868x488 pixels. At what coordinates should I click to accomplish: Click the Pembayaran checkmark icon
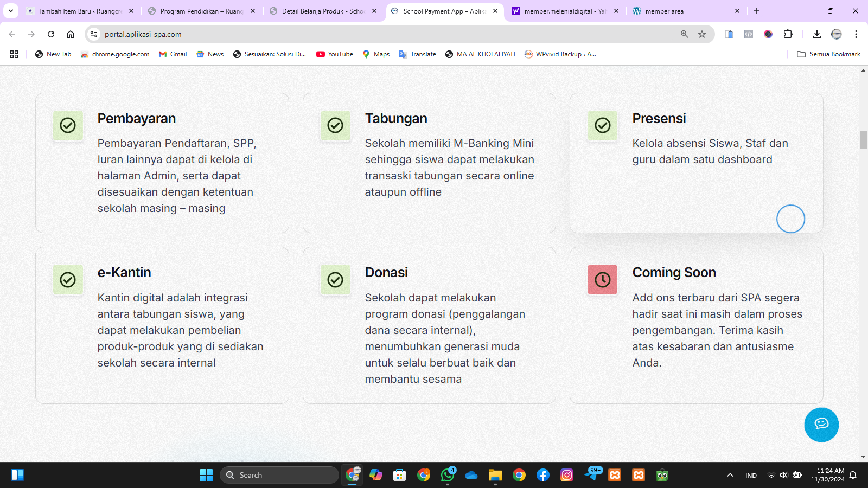68,126
